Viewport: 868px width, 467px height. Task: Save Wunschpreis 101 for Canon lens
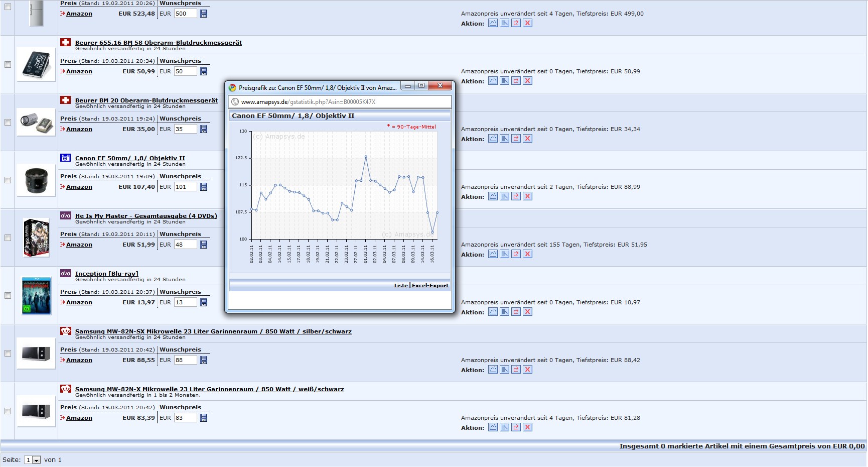(204, 187)
